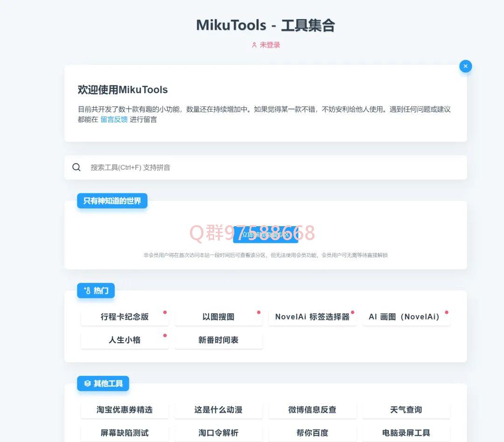Click the layers icon in the 其他工具 label
This screenshot has width=504, height=442.
click(87, 384)
